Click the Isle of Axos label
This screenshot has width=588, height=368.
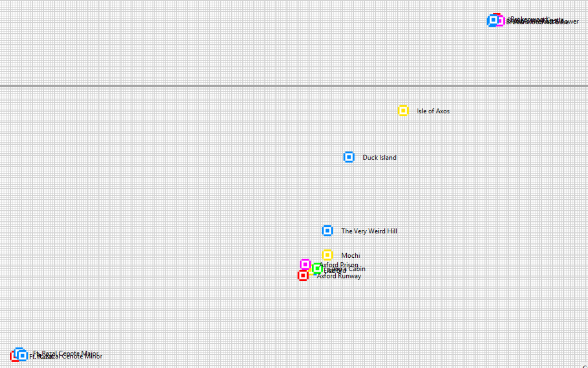(x=433, y=111)
